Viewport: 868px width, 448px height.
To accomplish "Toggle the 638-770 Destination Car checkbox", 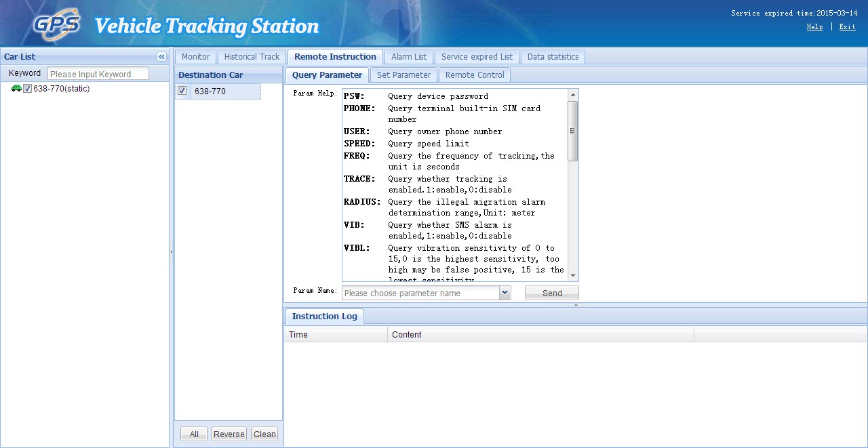I will tap(182, 91).
